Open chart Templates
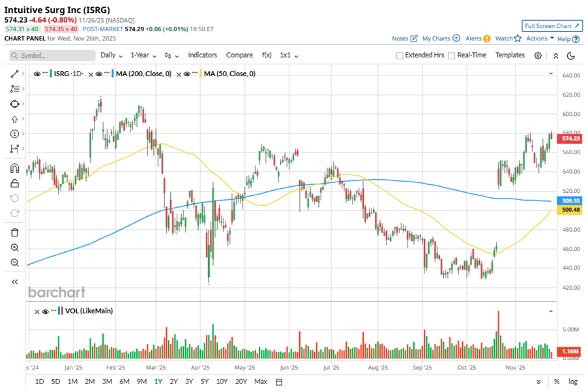This screenshot has height=392, width=588. (510, 55)
